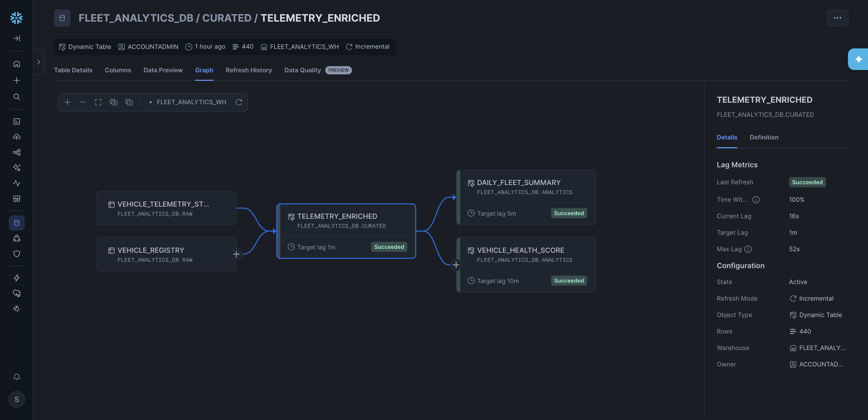The width and height of the screenshot is (868, 420).
Task: Open the notifications bell icon
Action: (x=16, y=377)
